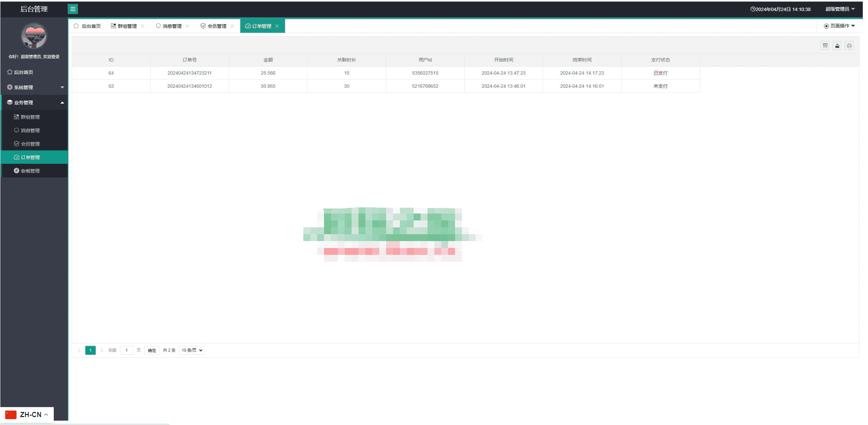Click the table print icon
Viewport: 868px width, 425px height.
(849, 45)
